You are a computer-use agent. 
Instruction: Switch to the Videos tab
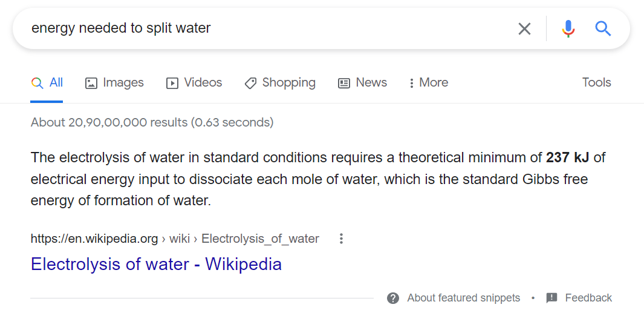coord(194,83)
